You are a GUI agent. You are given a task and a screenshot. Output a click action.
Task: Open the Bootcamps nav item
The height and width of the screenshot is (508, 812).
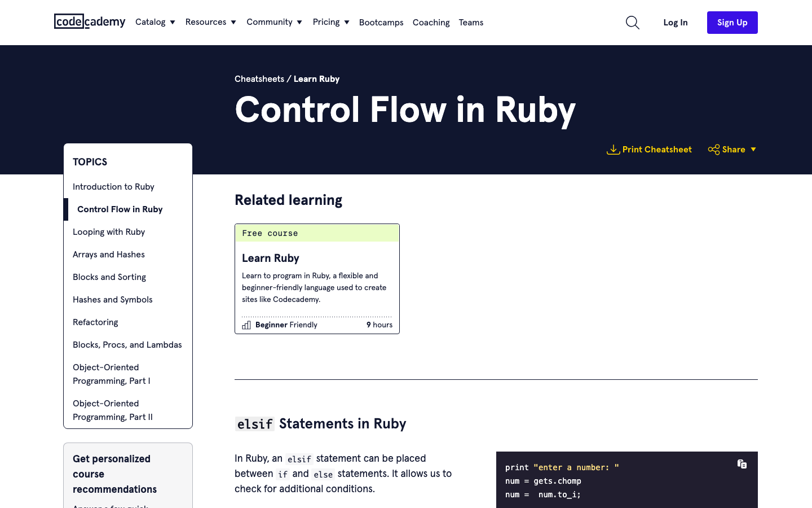(x=381, y=23)
